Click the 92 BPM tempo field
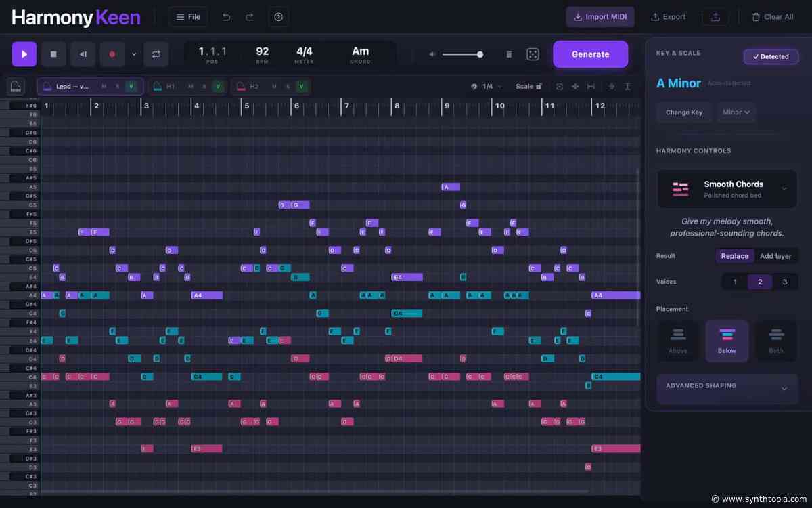 (263, 54)
